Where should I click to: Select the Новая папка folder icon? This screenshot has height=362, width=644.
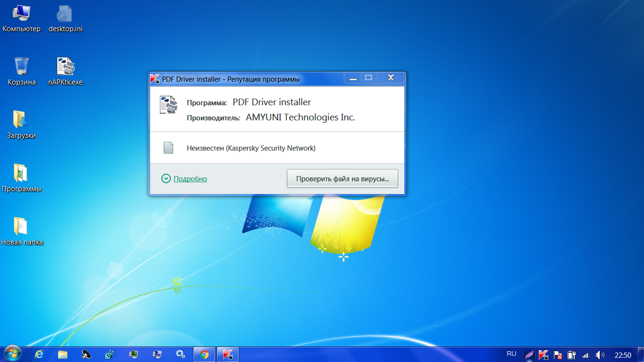coord(21,227)
